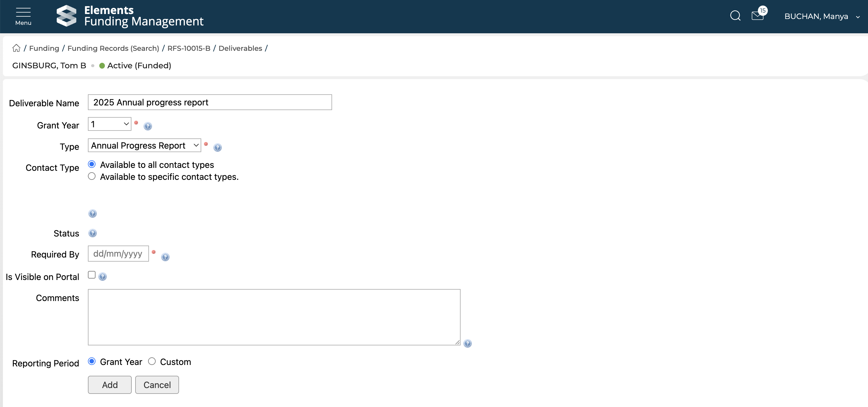Open BUCHAN, Manya user menu

(821, 17)
